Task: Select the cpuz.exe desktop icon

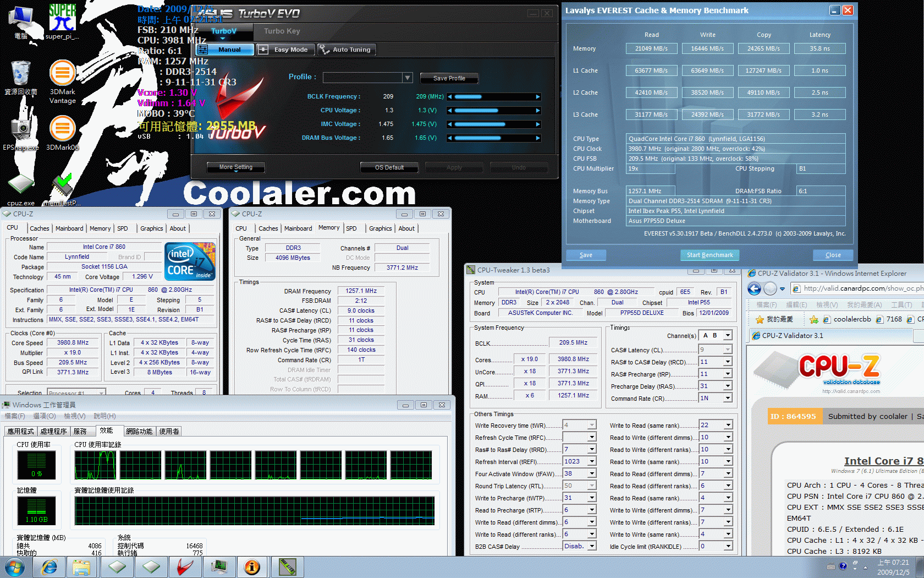Action: [20, 189]
